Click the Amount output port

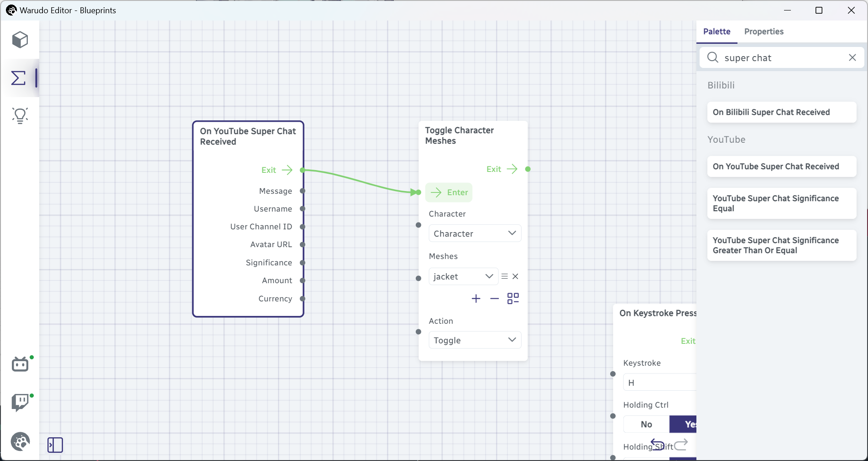coord(303,280)
